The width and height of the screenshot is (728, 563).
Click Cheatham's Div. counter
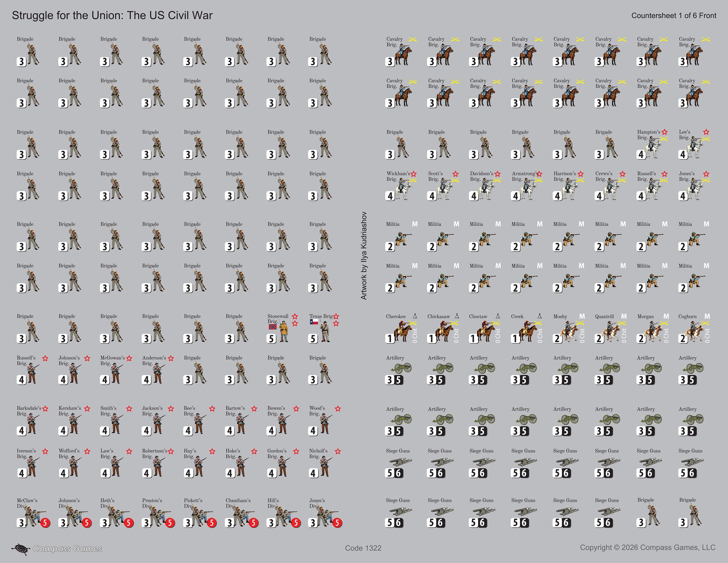point(242,513)
